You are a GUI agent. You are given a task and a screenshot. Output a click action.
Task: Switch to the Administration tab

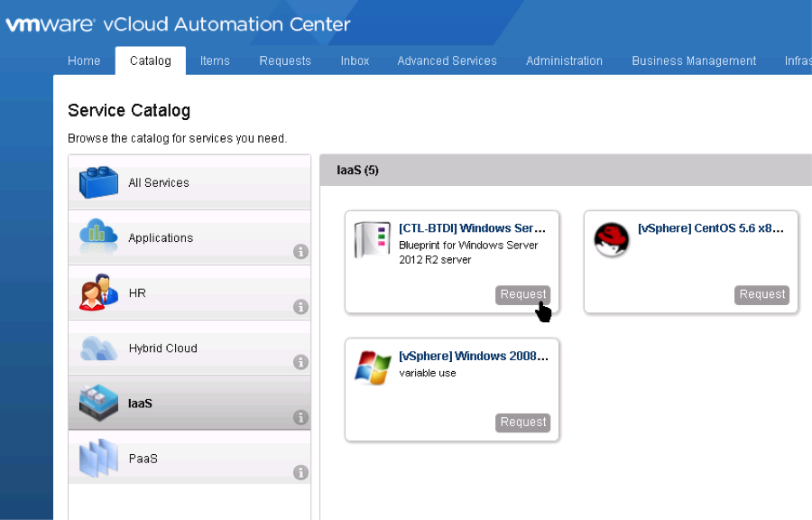pyautogui.click(x=564, y=60)
